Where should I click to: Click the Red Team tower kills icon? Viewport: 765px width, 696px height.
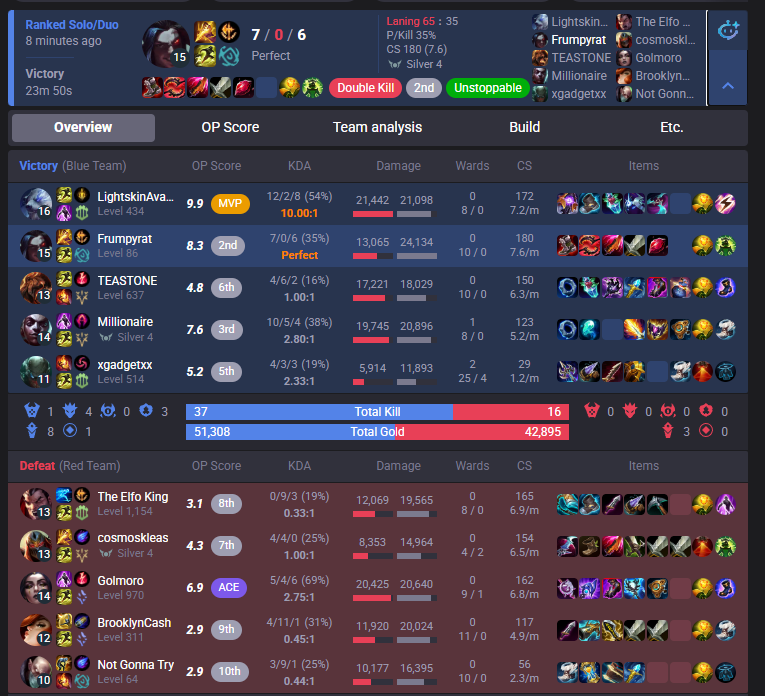(x=667, y=431)
